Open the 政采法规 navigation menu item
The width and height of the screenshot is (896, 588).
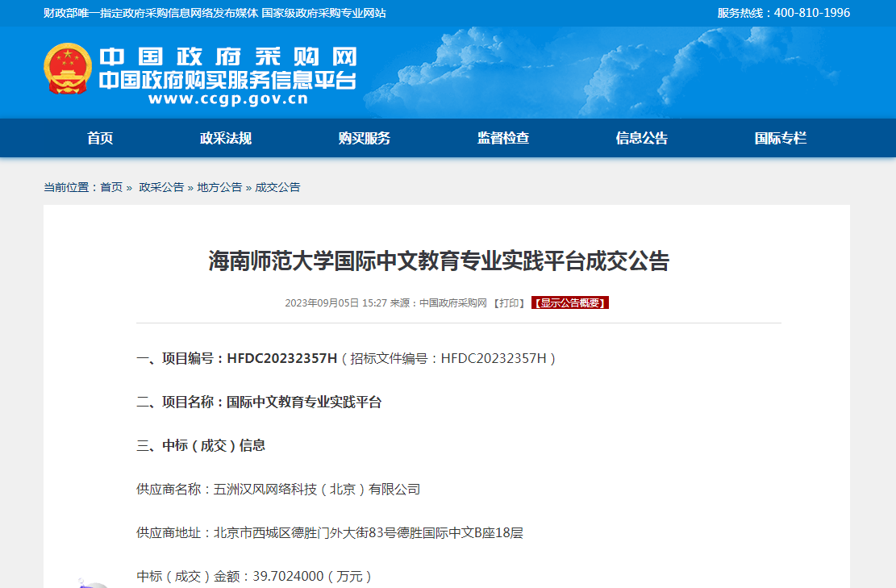[x=226, y=138]
